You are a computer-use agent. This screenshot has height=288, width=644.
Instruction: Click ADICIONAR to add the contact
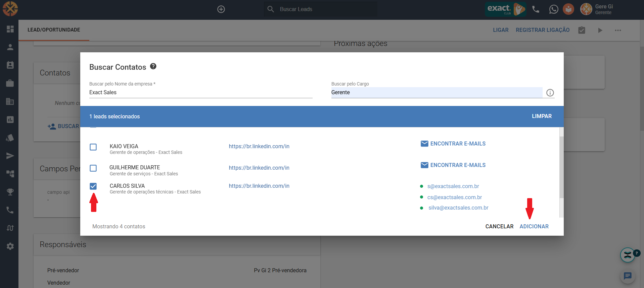tap(534, 226)
